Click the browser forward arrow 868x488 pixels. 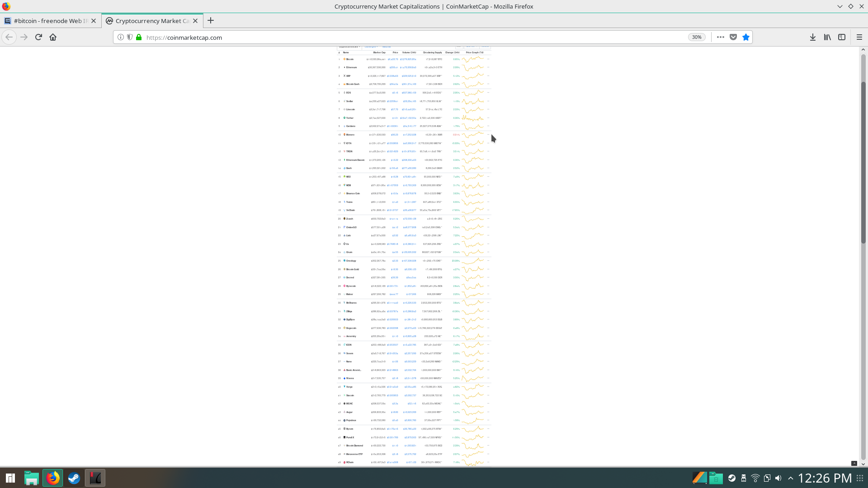(24, 37)
